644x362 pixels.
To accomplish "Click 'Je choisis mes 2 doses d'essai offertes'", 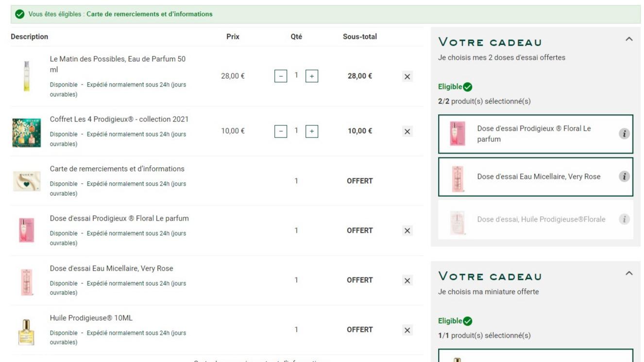I will 502,58.
